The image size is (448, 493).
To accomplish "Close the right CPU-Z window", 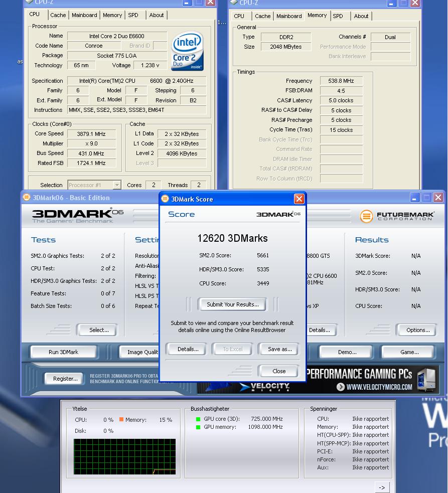I will [415, 3].
